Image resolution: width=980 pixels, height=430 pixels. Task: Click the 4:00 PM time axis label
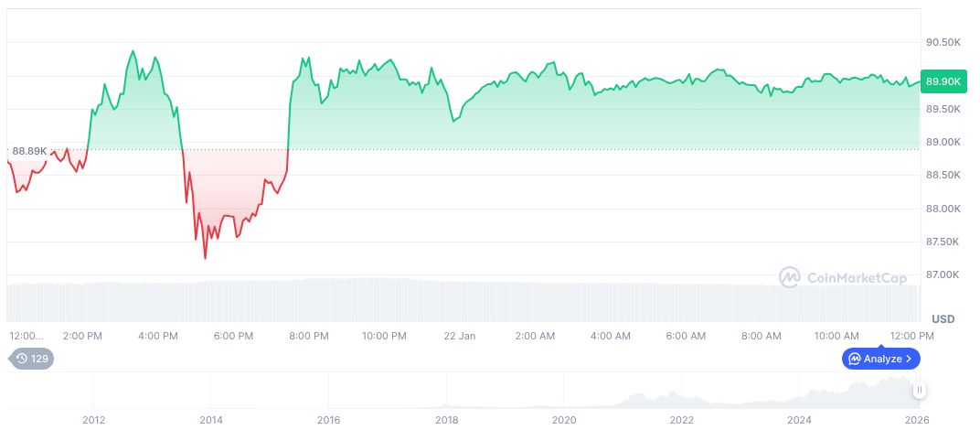(158, 336)
